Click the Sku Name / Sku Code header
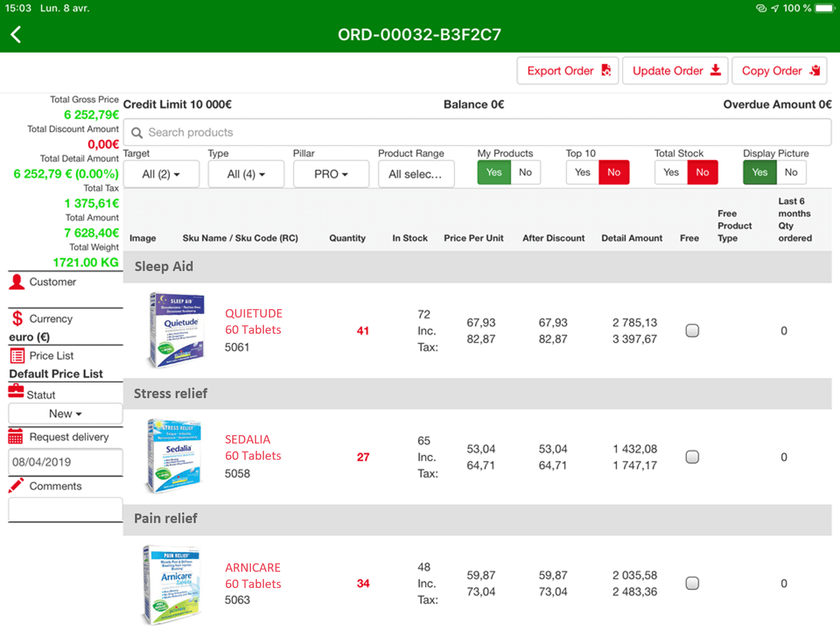The width and height of the screenshot is (840, 630). click(240, 238)
